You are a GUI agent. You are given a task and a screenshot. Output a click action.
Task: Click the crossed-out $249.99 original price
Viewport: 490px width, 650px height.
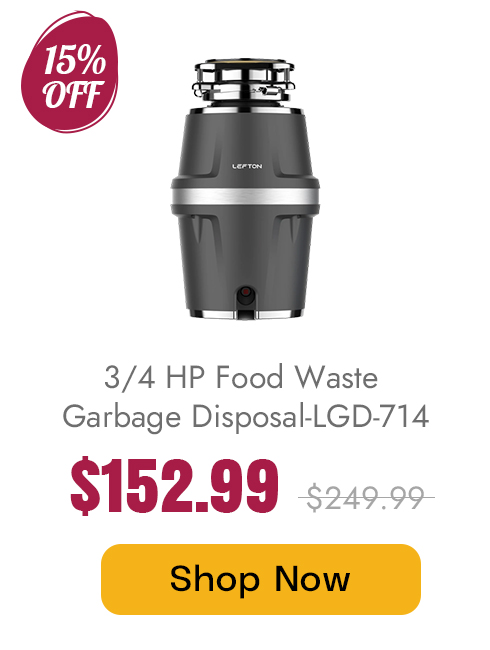pos(366,497)
